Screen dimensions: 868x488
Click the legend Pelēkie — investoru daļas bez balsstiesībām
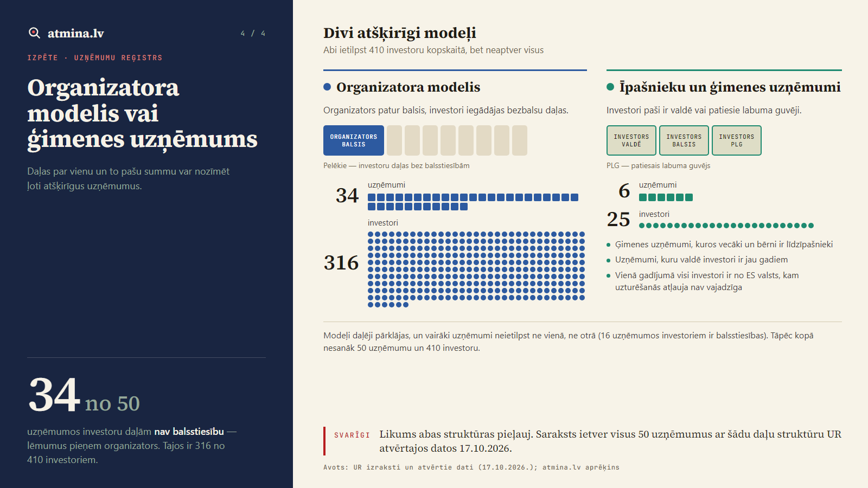coord(397,165)
